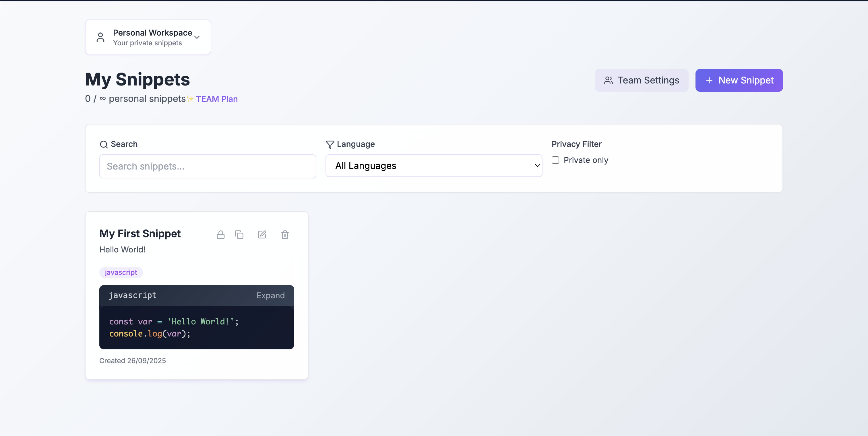Create a New Snippet
Viewport: 868px width, 436px height.
tap(739, 81)
